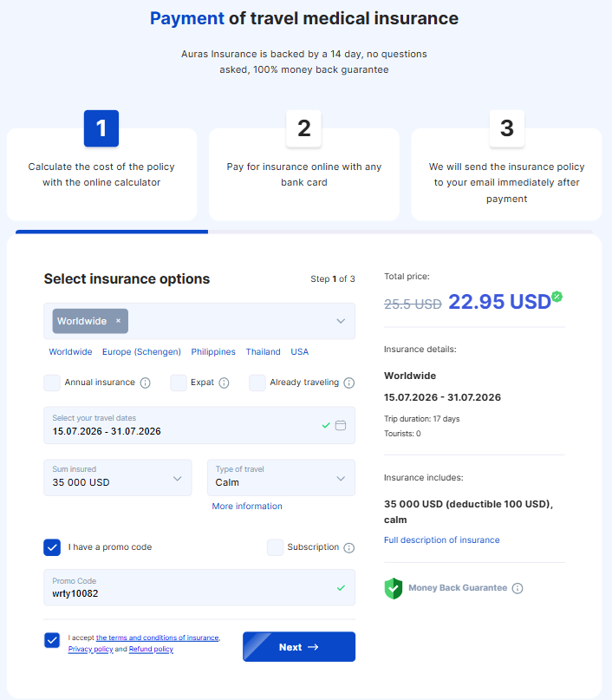
Task: View info icon beside Already traveling
Action: (347, 383)
